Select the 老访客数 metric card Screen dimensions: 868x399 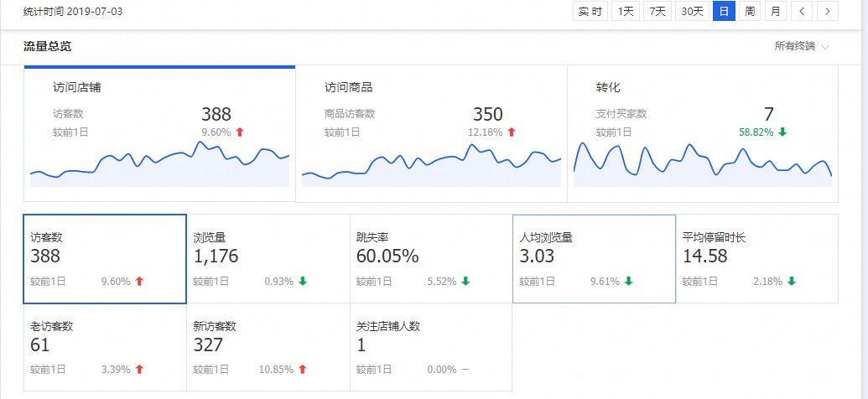[105, 346]
